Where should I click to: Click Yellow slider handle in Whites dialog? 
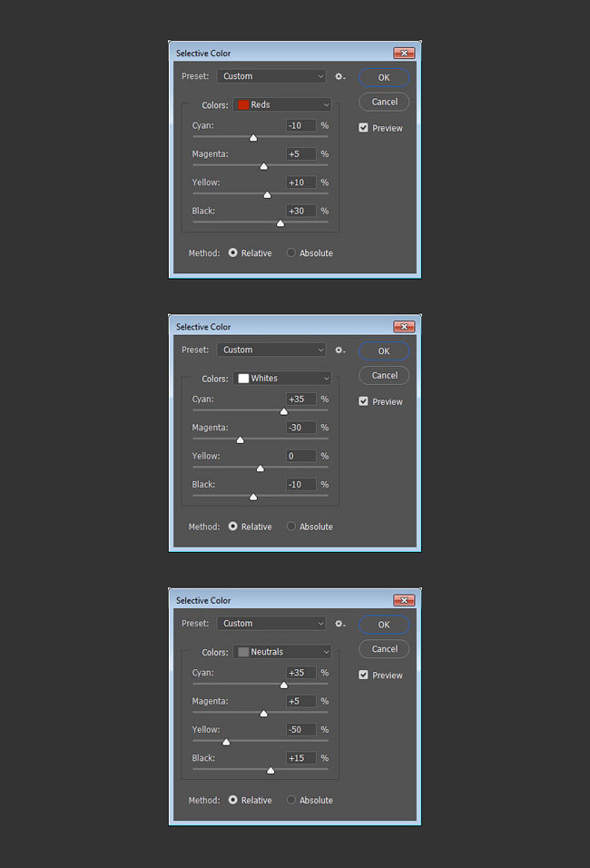261,469
